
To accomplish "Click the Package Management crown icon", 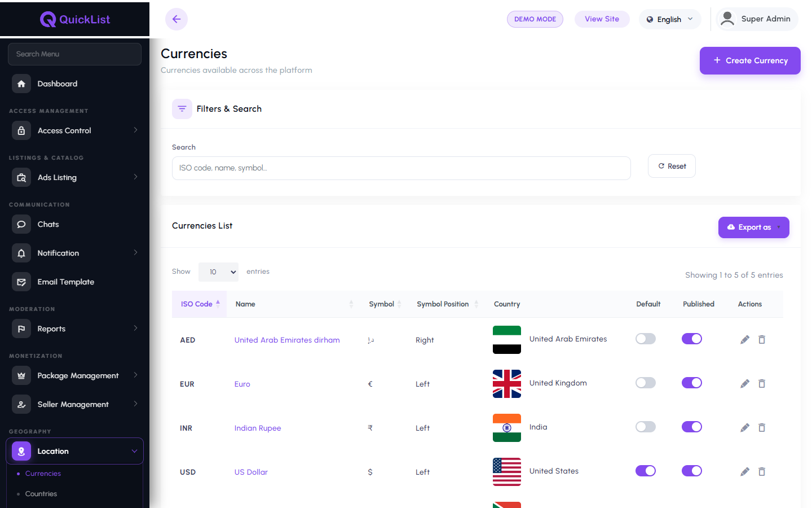I will pyautogui.click(x=21, y=375).
